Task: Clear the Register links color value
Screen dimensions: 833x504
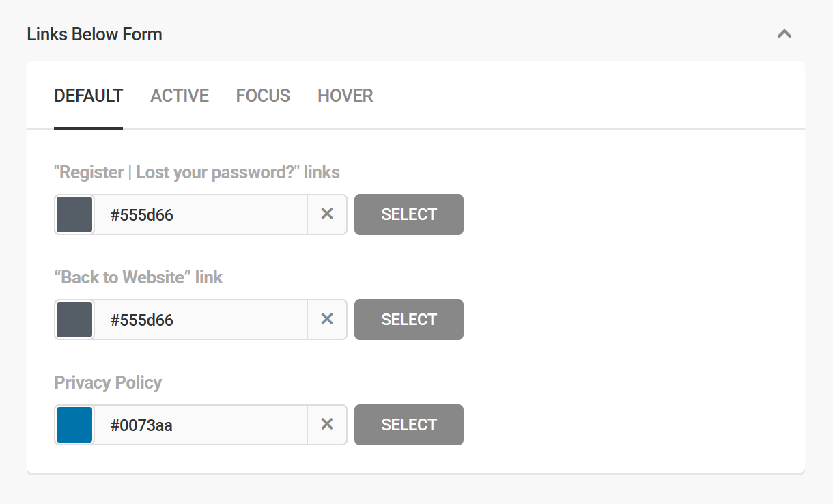Action: coord(327,214)
